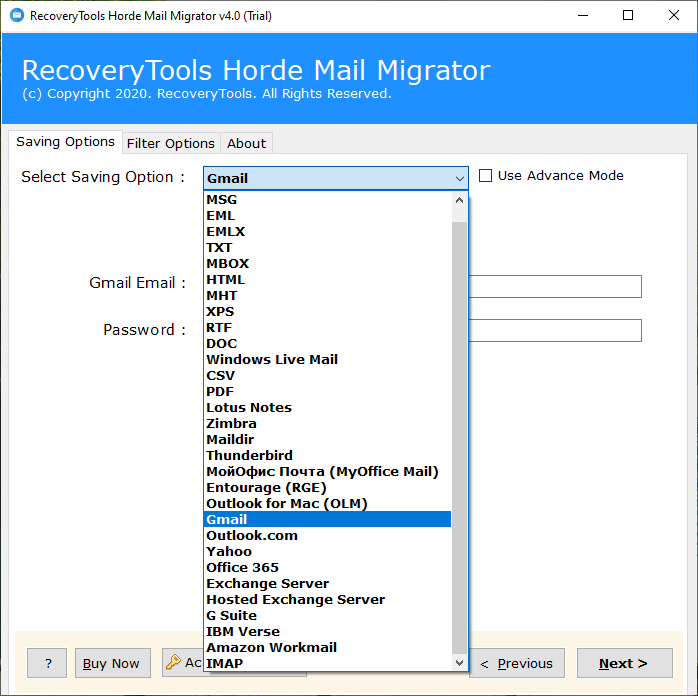Select MHT saving option

tap(328, 296)
